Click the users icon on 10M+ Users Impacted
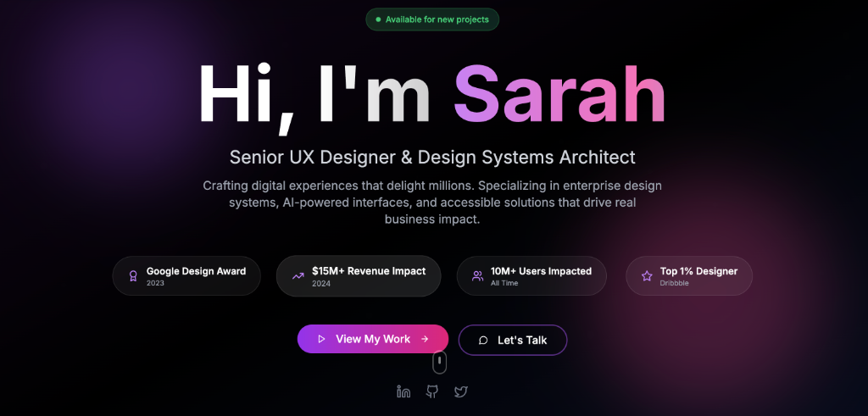Image resolution: width=868 pixels, height=416 pixels. pos(478,276)
